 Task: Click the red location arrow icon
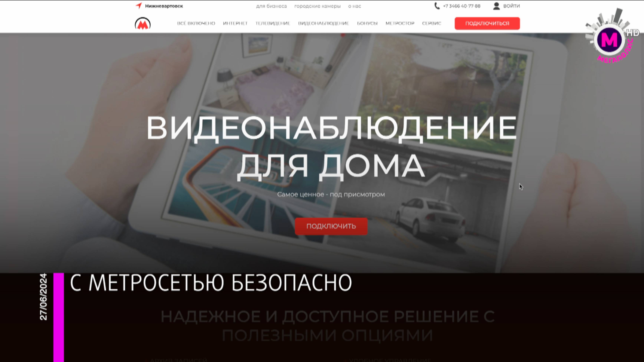pos(139,6)
